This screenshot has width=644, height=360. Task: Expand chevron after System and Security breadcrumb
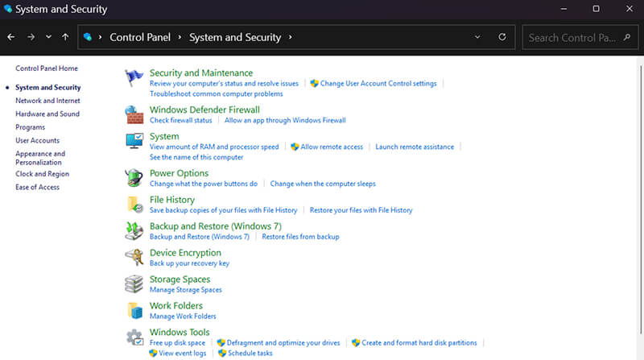click(x=290, y=37)
